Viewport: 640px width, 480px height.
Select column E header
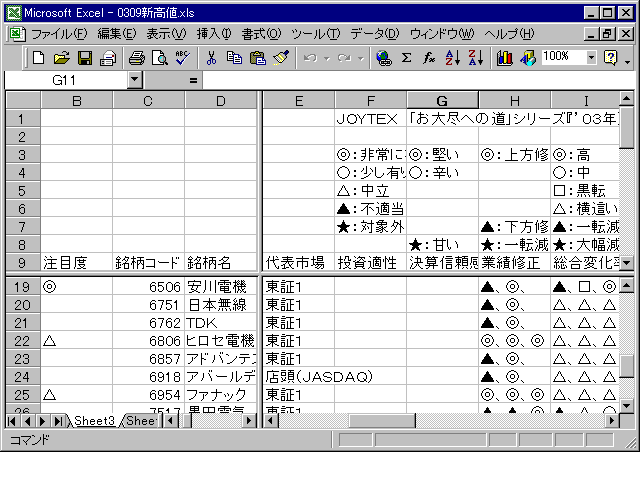click(299, 100)
